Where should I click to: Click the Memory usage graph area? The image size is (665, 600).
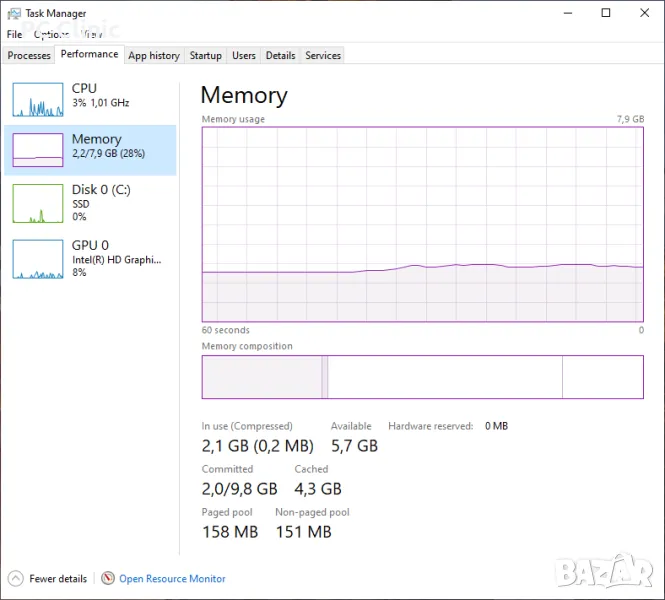tap(422, 224)
